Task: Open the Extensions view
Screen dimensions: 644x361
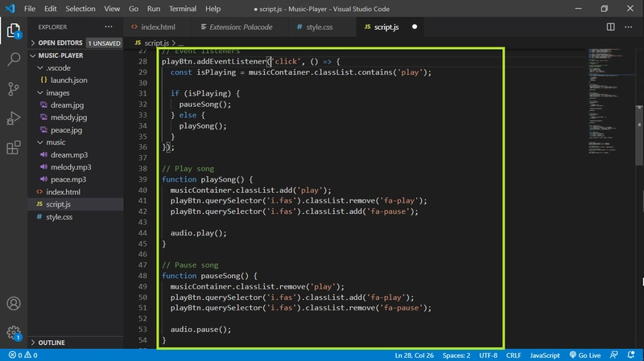Action: [13, 148]
